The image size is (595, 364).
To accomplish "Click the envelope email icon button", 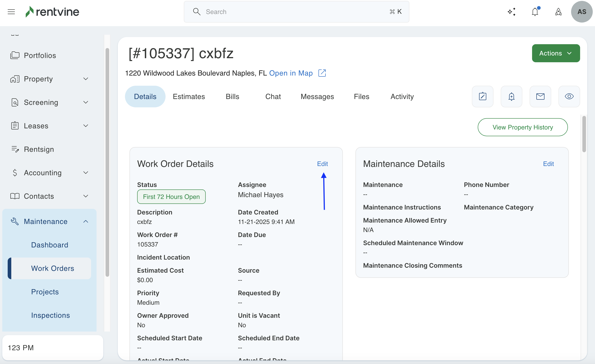I will point(540,97).
